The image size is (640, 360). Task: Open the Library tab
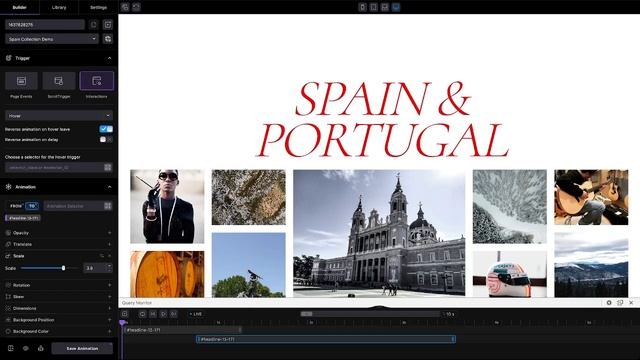[x=59, y=7]
